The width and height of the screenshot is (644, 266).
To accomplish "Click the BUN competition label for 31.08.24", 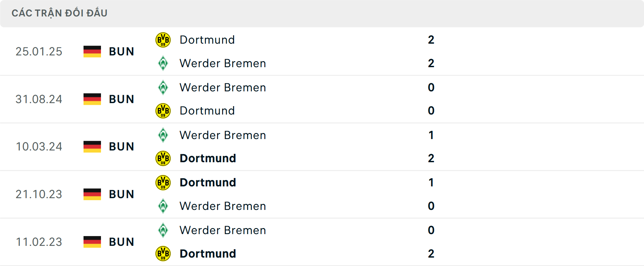I will tap(121, 99).
